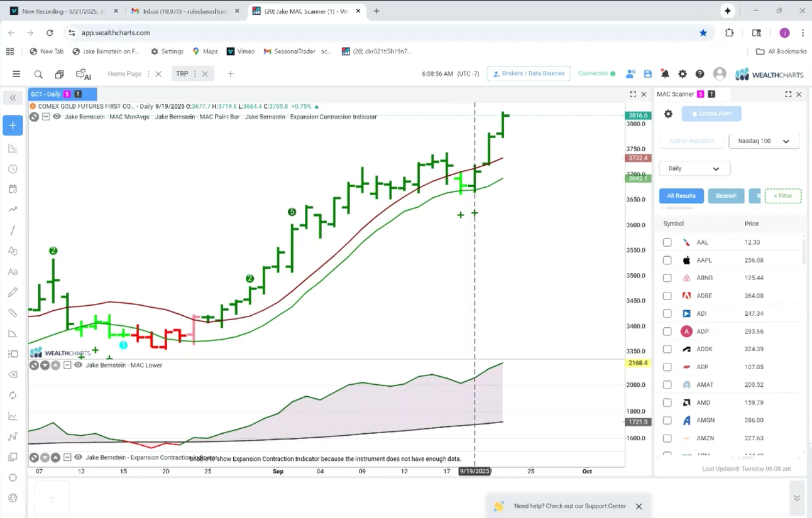Screen dimensions: 812x518
Task: Select the trend indicator tool in sidebar
Action: pyautogui.click(x=13, y=210)
